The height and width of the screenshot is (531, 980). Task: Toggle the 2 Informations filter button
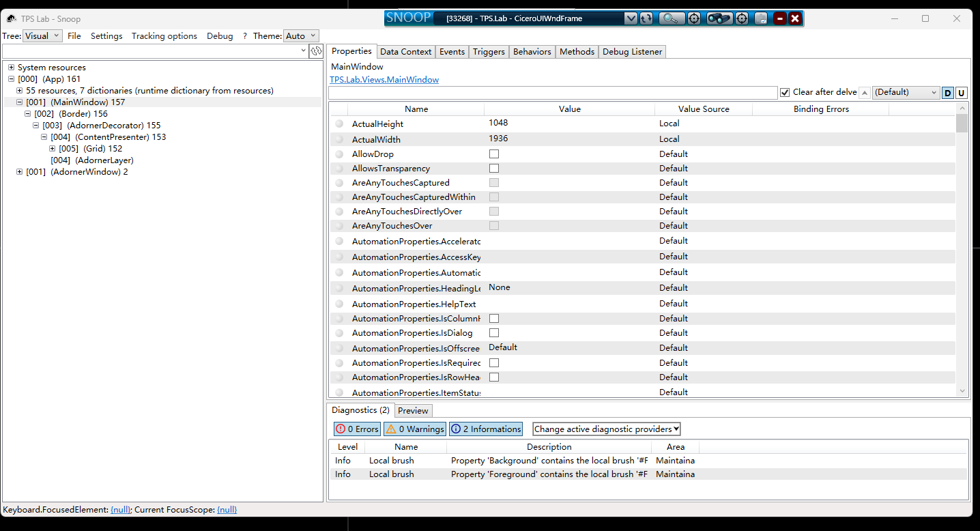[x=486, y=429]
